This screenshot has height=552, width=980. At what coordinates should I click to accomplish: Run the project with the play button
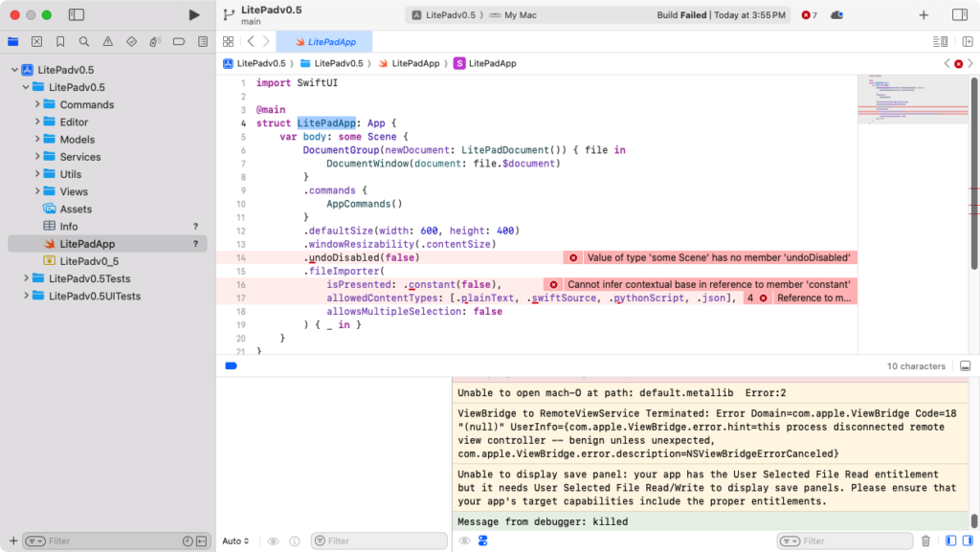click(x=193, y=15)
